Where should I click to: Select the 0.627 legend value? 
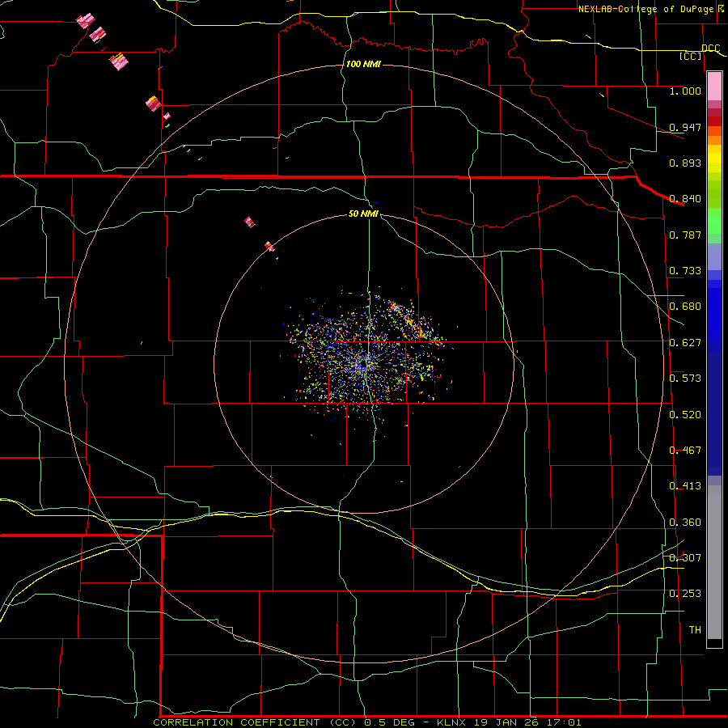(685, 343)
